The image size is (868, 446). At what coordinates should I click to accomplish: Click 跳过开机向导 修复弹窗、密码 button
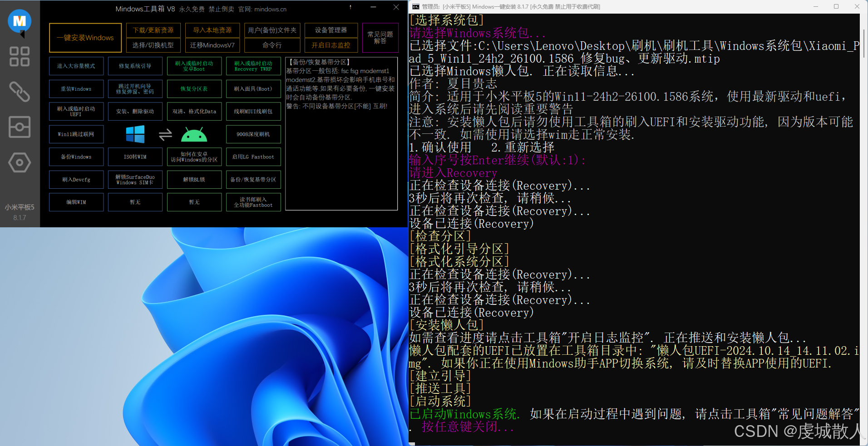click(x=135, y=89)
